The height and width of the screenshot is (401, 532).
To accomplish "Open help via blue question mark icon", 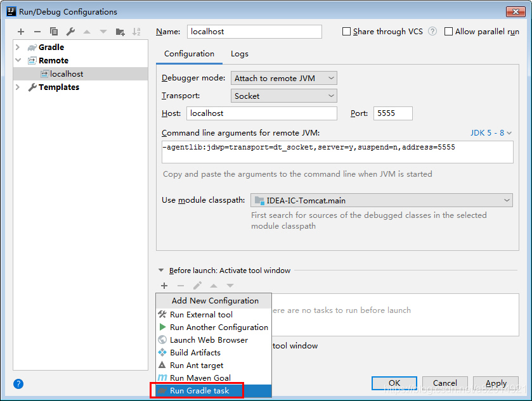I will click(x=18, y=384).
